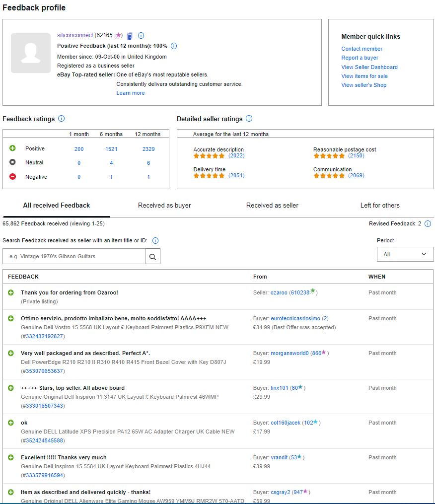Click the blue shop tag icon near username

(130, 36)
